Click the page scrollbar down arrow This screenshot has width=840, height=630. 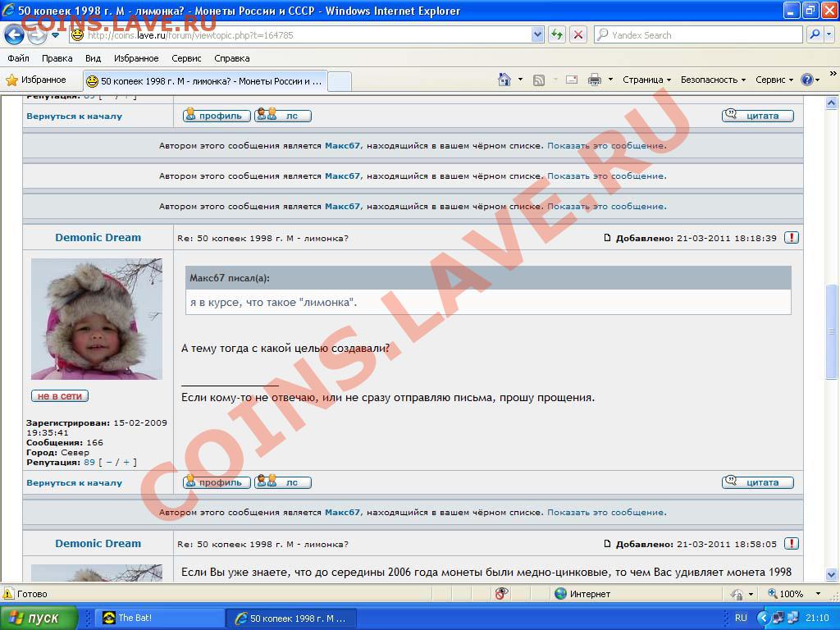click(x=832, y=575)
